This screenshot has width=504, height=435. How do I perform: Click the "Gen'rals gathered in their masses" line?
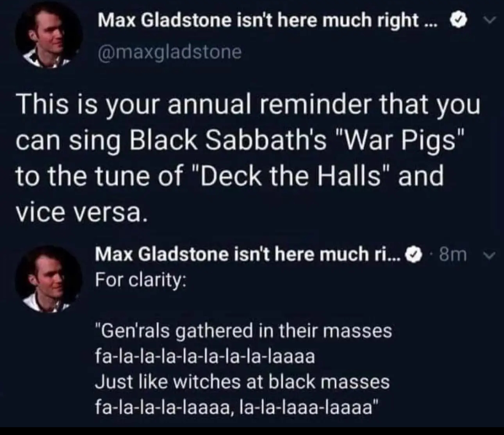243,331
